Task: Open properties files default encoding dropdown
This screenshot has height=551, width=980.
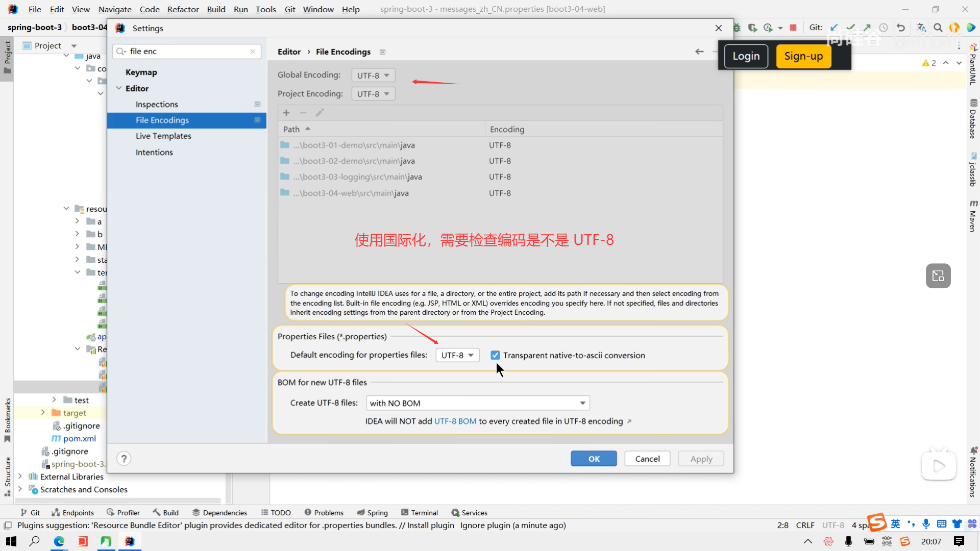Action: coord(457,355)
